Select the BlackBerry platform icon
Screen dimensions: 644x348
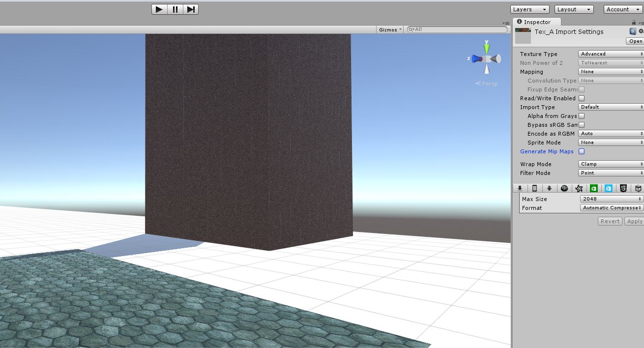[564, 188]
